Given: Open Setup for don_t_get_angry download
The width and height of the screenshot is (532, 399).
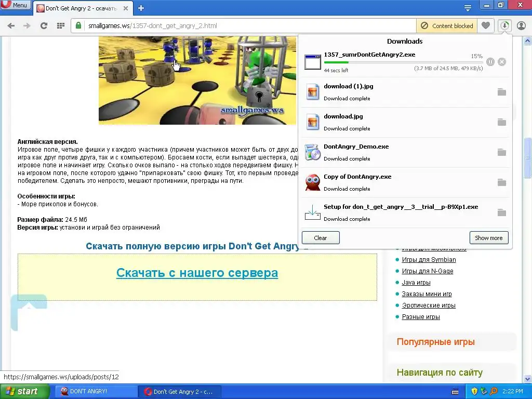Looking at the screenshot, I should [x=405, y=213].
